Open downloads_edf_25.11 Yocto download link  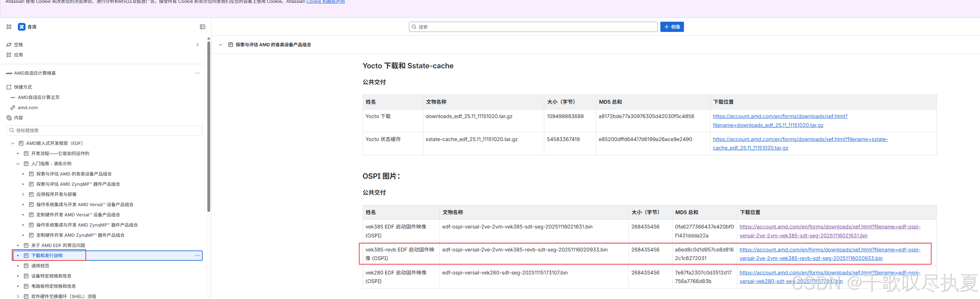(x=780, y=121)
